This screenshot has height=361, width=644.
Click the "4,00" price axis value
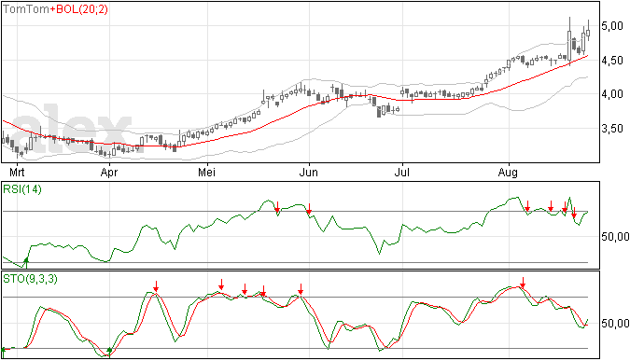click(x=612, y=94)
